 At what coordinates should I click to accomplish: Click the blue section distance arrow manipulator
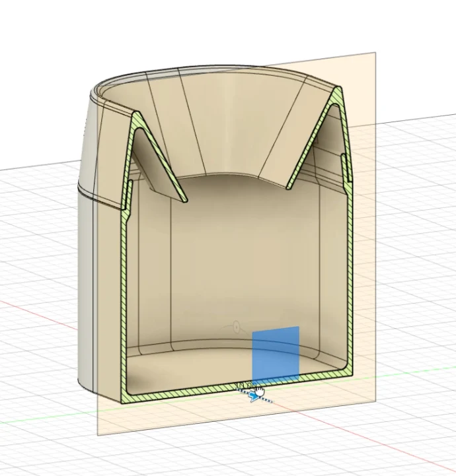pyautogui.click(x=253, y=396)
